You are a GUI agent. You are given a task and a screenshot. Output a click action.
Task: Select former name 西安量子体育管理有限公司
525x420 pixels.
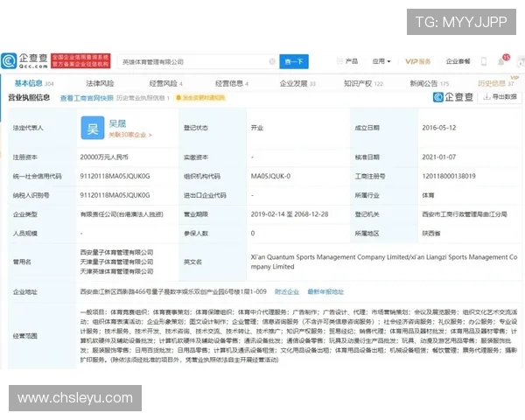click(x=116, y=252)
